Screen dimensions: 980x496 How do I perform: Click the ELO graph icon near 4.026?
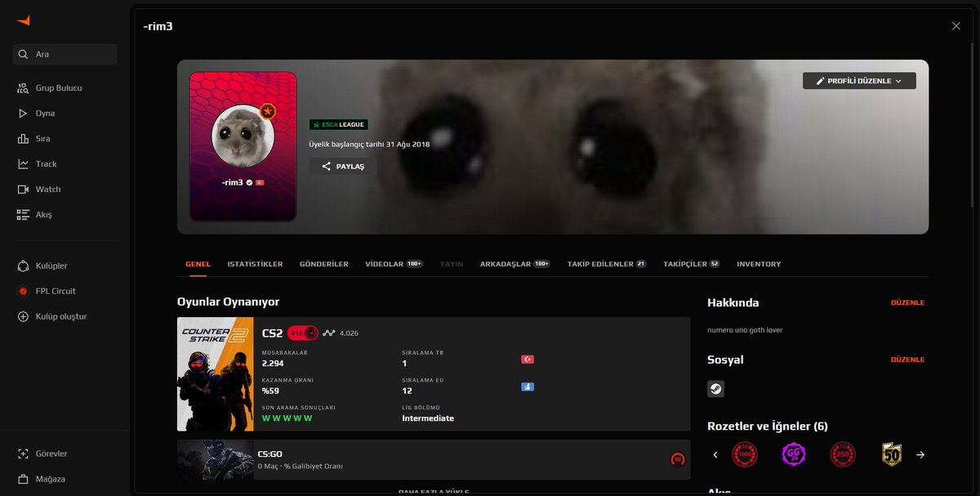tap(329, 333)
